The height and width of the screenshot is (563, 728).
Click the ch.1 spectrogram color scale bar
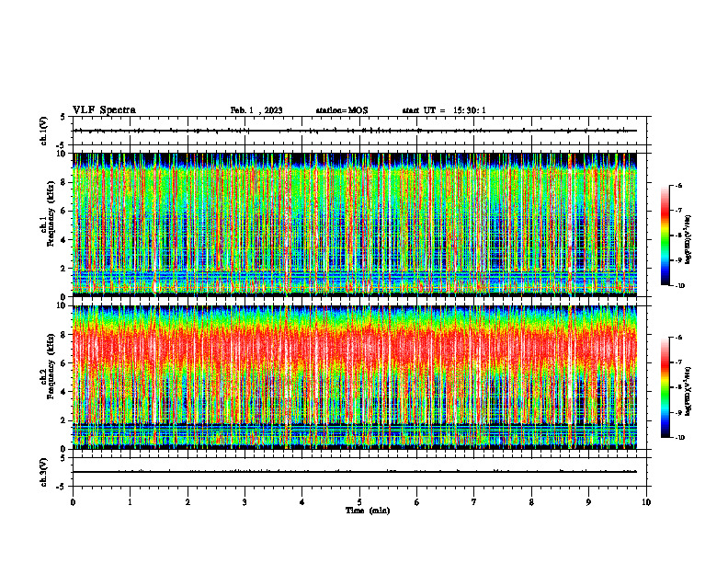pos(665,236)
